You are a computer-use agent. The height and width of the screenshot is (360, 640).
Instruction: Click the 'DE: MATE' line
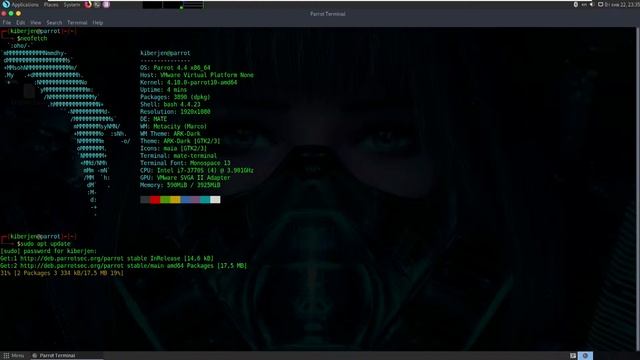pyautogui.click(x=153, y=119)
